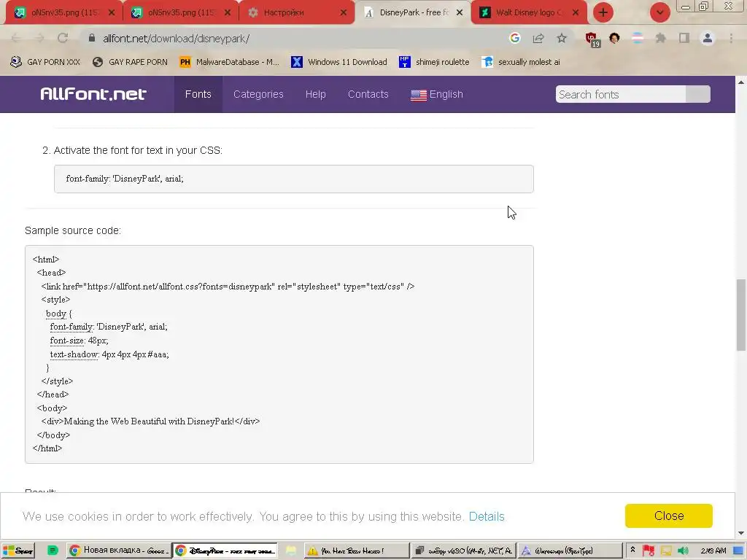This screenshot has width=747, height=560.
Task: Open the Windows Start menu
Action: tap(18, 551)
